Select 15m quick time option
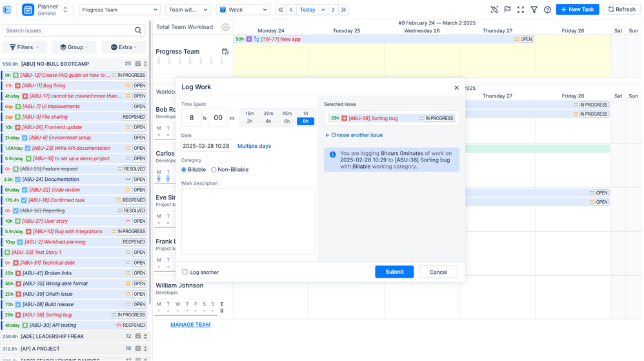Image resolution: width=644 pixels, height=361 pixels. tap(250, 114)
